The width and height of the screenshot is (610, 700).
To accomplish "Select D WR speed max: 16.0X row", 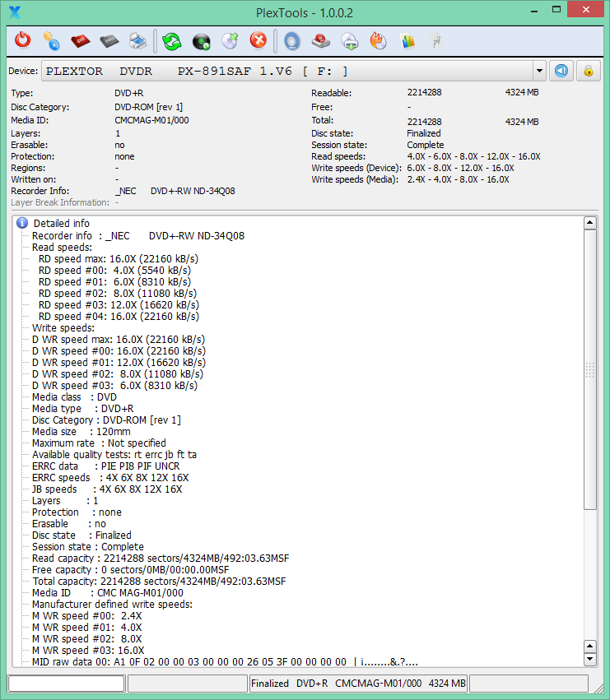I will point(119,339).
